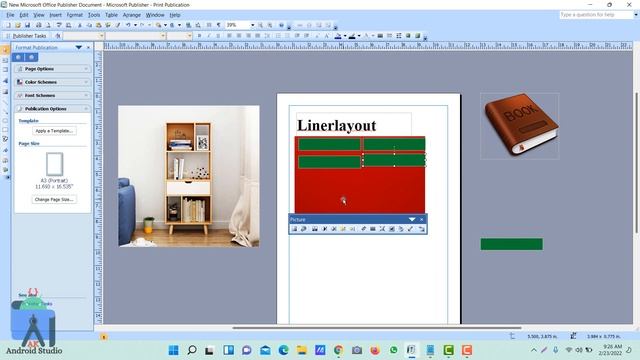This screenshot has height=360, width=640.
Task: Click the Undo icon
Action: click(128, 25)
